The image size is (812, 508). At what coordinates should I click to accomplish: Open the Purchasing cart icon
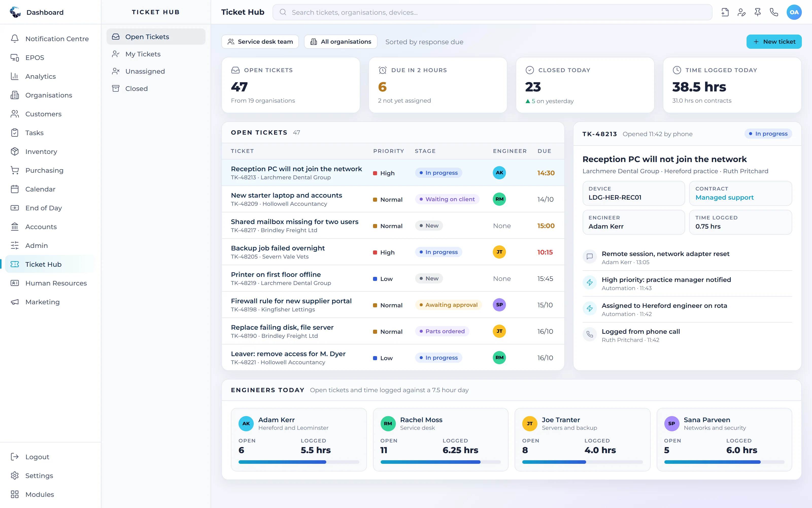pos(15,170)
